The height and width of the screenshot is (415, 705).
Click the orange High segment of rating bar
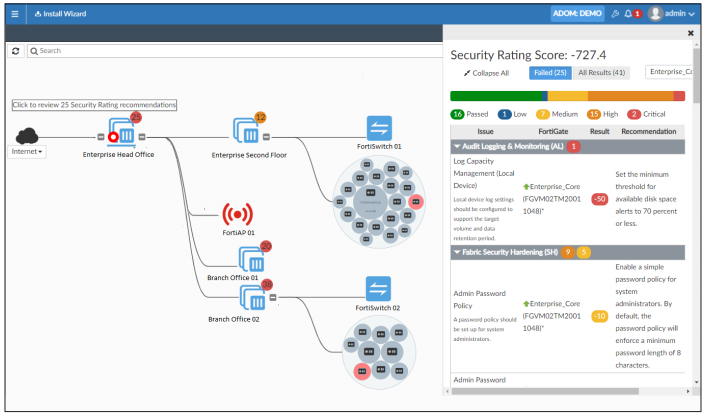coord(630,96)
